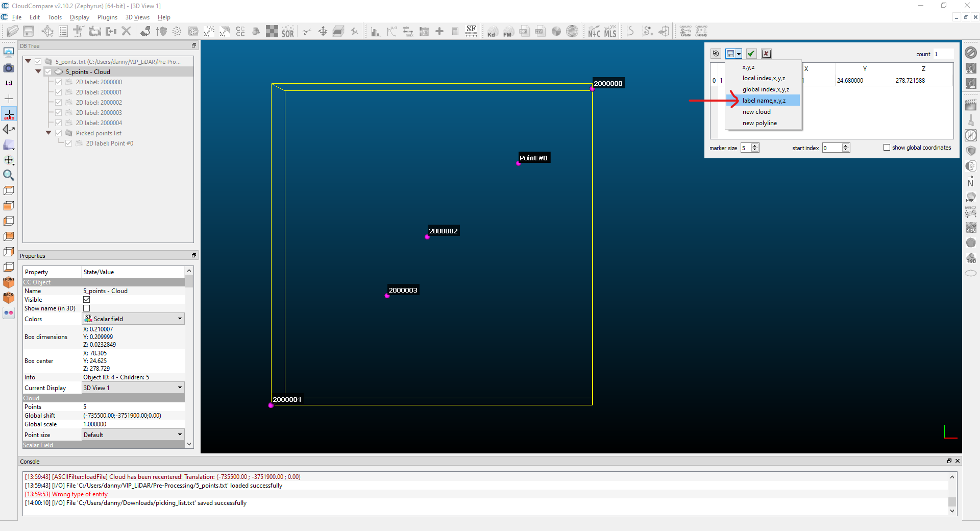Select 'new polyline' from export menu
The image size is (980, 531).
759,123
